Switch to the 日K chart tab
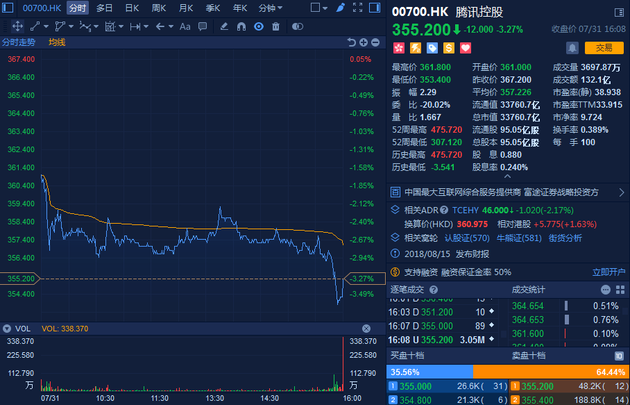The image size is (630, 405). (x=132, y=7)
